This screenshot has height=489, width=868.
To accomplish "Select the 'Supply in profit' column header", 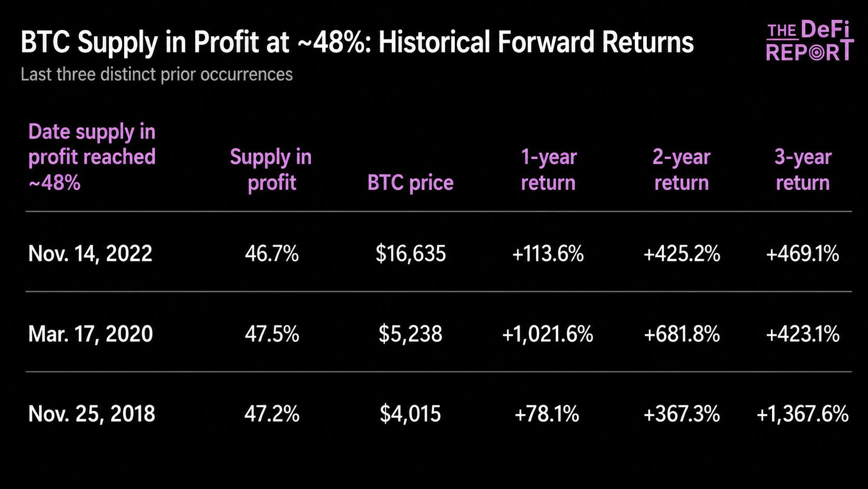I will coord(271,170).
